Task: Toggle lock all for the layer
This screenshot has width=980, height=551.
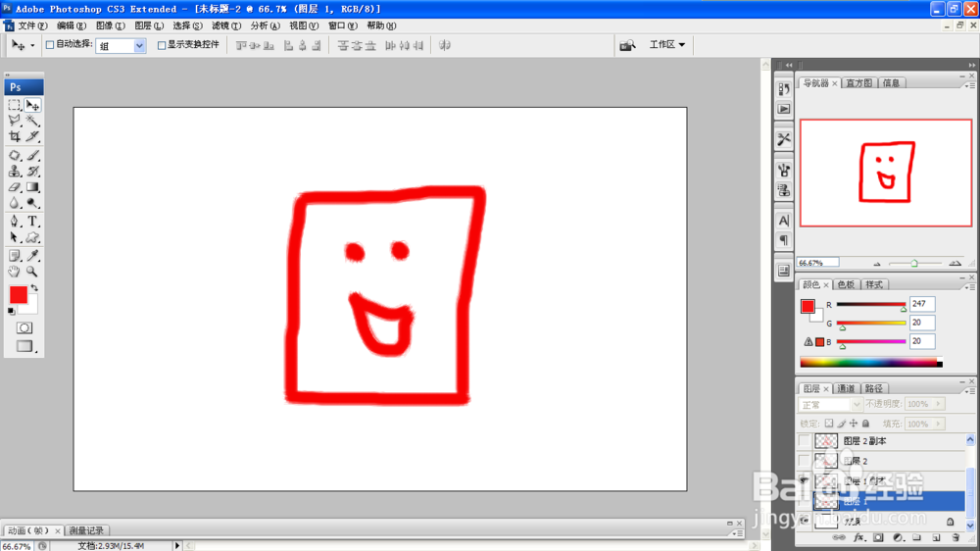Action: point(865,424)
